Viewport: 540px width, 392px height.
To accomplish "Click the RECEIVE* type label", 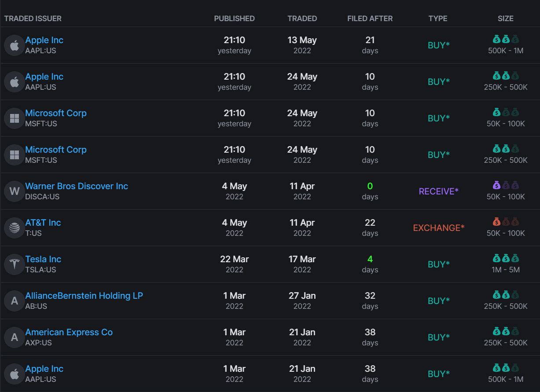I will (x=438, y=191).
